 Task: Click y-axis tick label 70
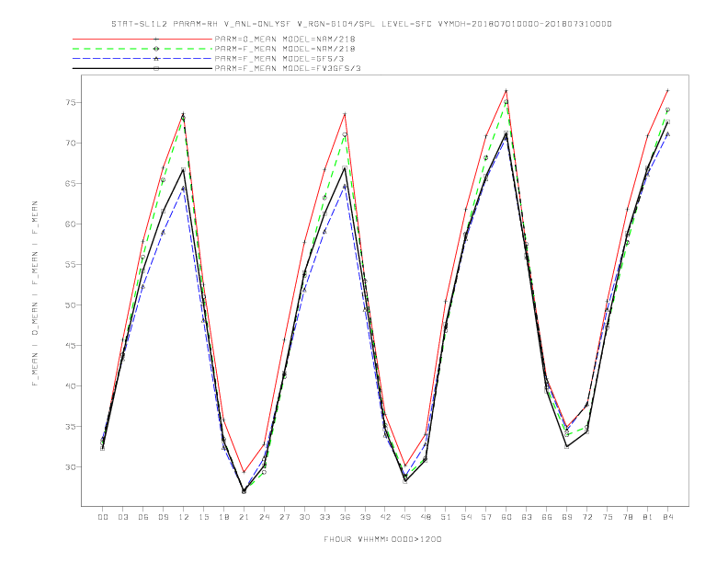(x=69, y=144)
